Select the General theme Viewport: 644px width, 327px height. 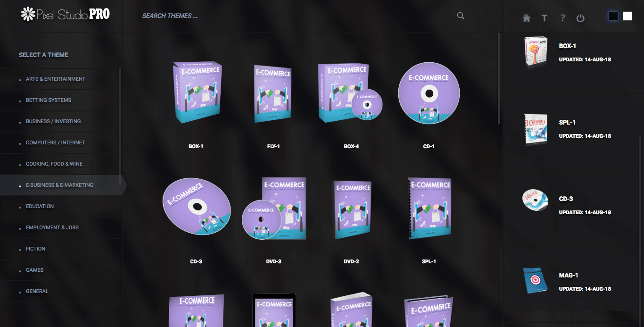coord(60,291)
